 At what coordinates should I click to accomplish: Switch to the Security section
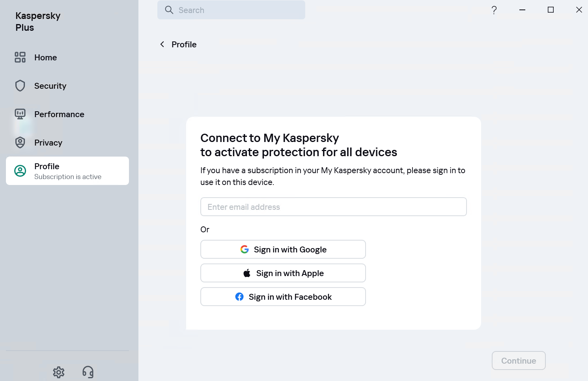(50, 86)
